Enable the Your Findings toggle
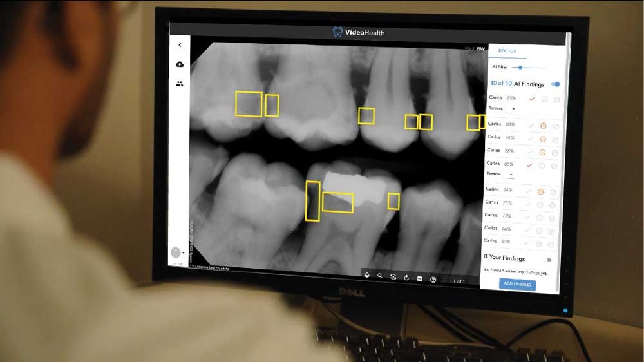 click(x=547, y=260)
